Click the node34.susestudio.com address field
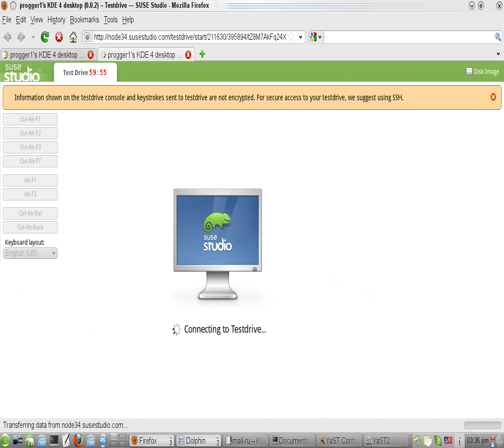This screenshot has width=504, height=448. [190, 37]
